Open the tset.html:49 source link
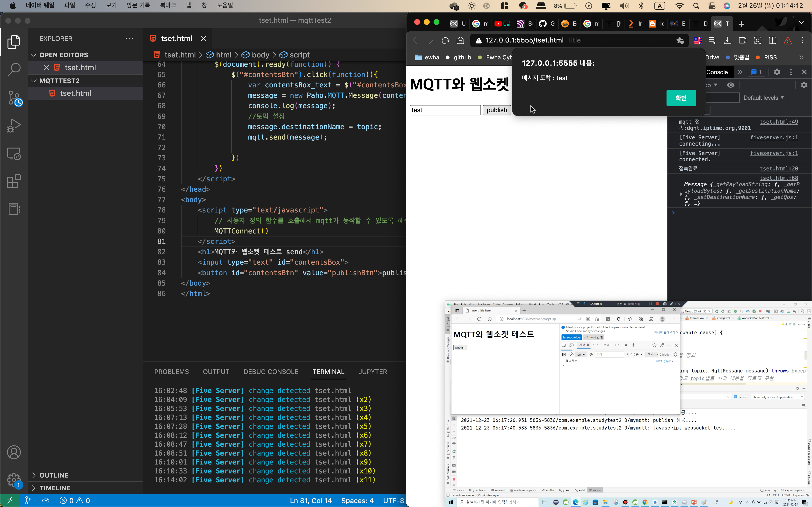Screen dimensions: 812x507 pos(778,122)
